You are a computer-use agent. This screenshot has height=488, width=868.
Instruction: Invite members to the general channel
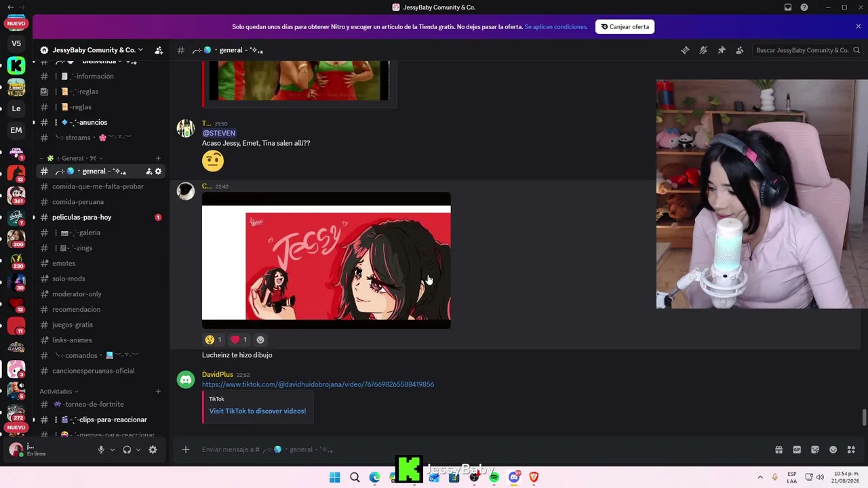tap(149, 171)
